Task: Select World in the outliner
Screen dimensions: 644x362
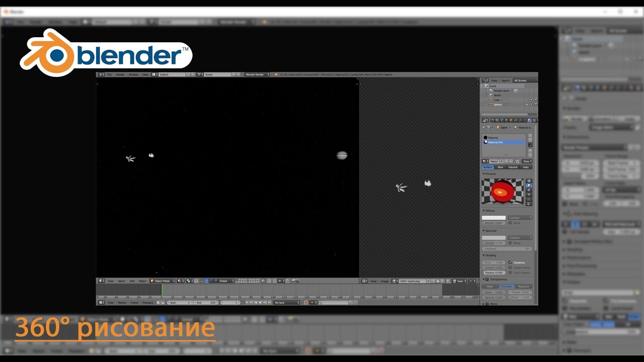Action: (497, 95)
